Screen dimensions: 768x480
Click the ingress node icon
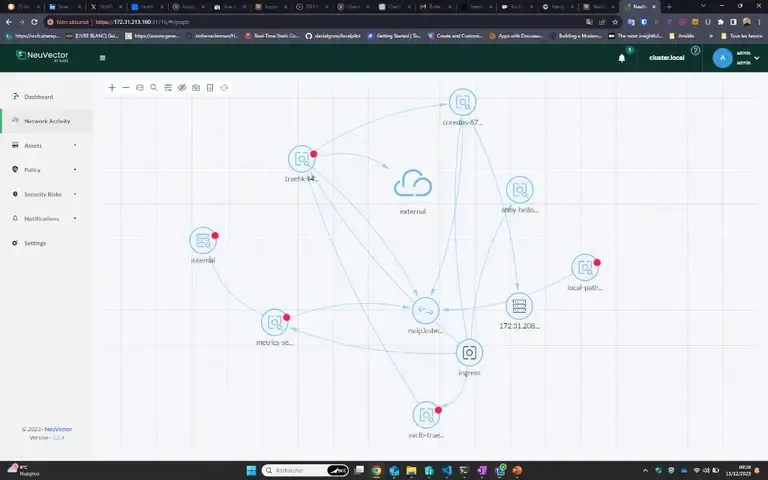tap(469, 353)
